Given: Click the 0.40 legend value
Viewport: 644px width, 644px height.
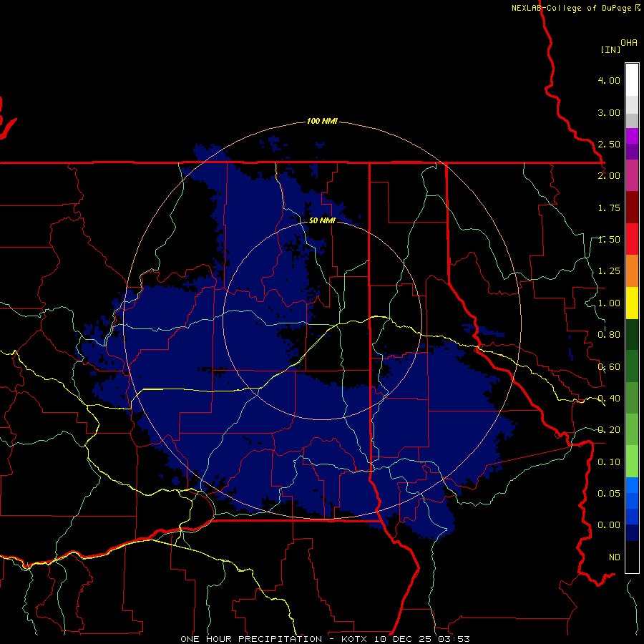Looking at the screenshot, I should [609, 399].
